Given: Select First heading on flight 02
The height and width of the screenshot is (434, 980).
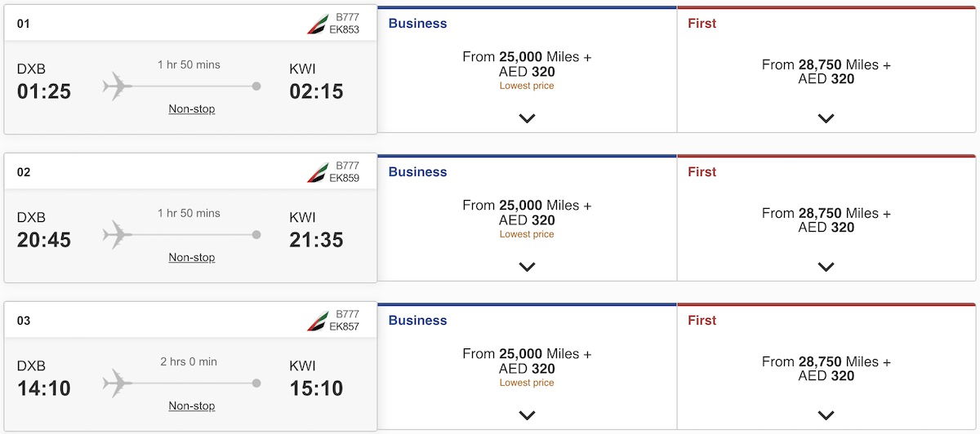Looking at the screenshot, I should point(702,172).
